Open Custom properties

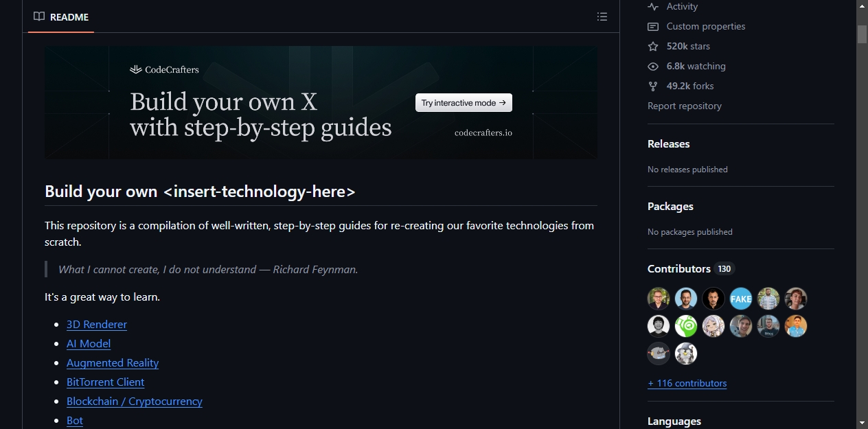706,26
